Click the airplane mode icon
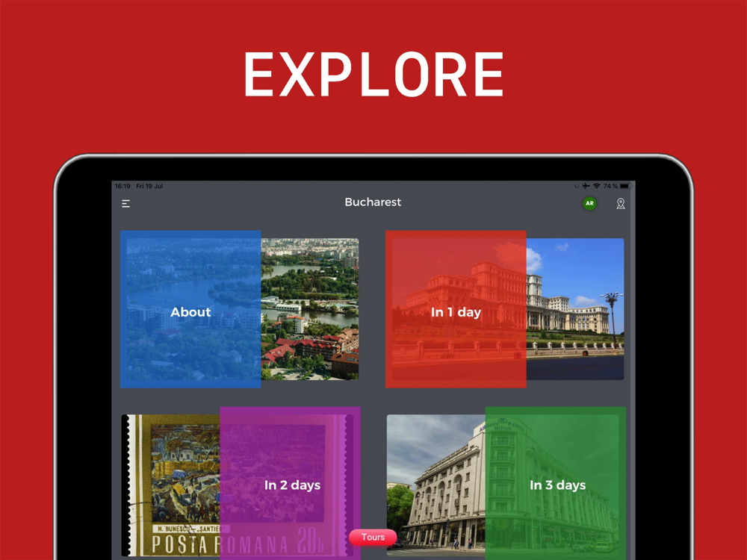Image resolution: width=747 pixels, height=560 pixels. (586, 186)
